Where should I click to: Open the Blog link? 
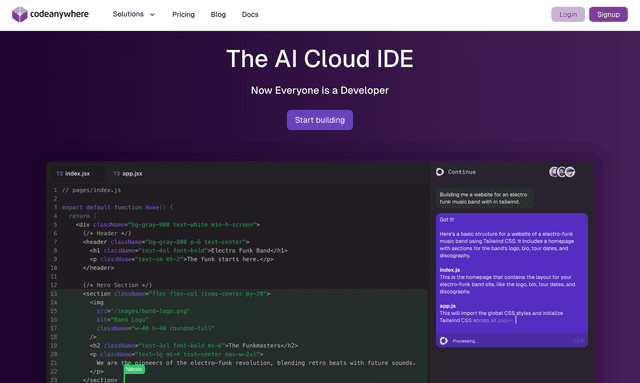(x=218, y=15)
